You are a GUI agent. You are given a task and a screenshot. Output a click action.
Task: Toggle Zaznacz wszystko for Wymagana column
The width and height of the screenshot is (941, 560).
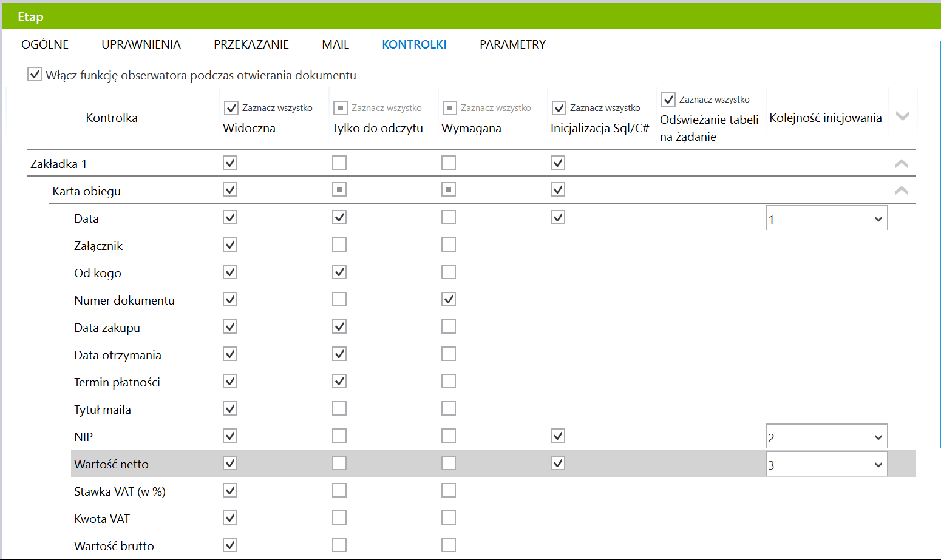click(x=450, y=108)
